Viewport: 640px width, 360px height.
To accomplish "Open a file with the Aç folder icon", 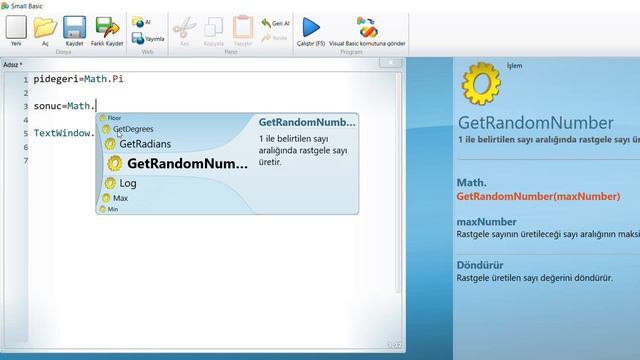I will [x=45, y=27].
